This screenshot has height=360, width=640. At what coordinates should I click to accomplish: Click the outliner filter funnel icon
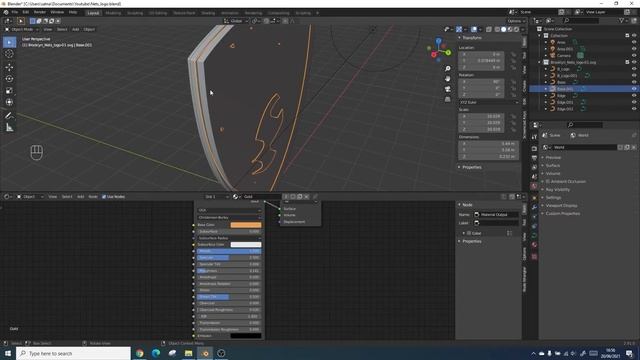[x=621, y=20]
